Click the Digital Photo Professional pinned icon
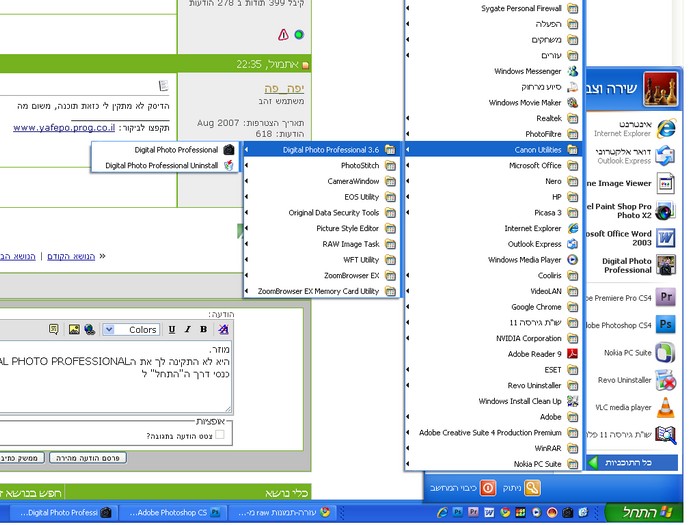Screen dimensions: 700x525 (x=666, y=265)
